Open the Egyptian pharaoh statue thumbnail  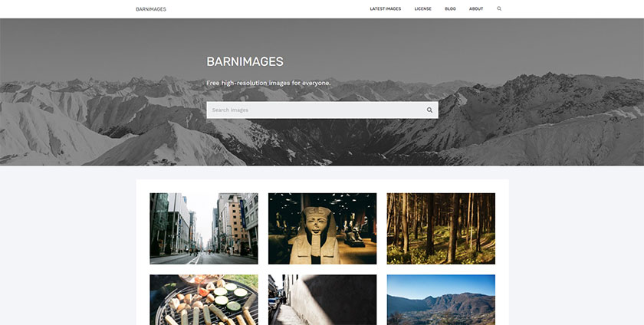[323, 228]
